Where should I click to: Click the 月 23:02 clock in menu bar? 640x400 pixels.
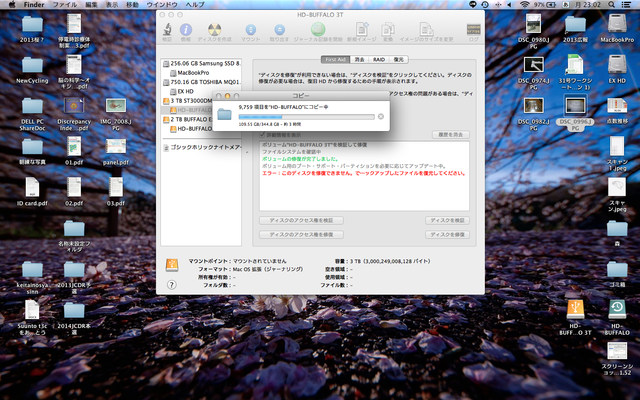pyautogui.click(x=589, y=4)
